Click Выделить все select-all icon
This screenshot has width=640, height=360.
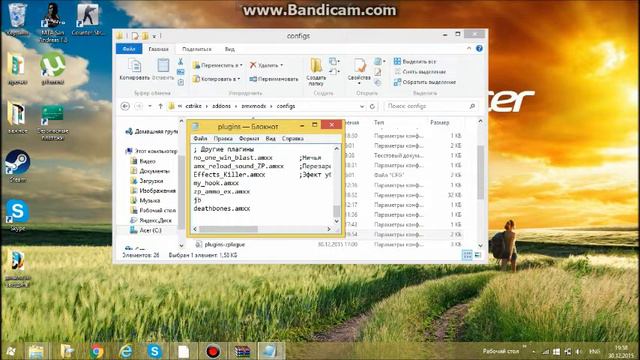point(397,61)
